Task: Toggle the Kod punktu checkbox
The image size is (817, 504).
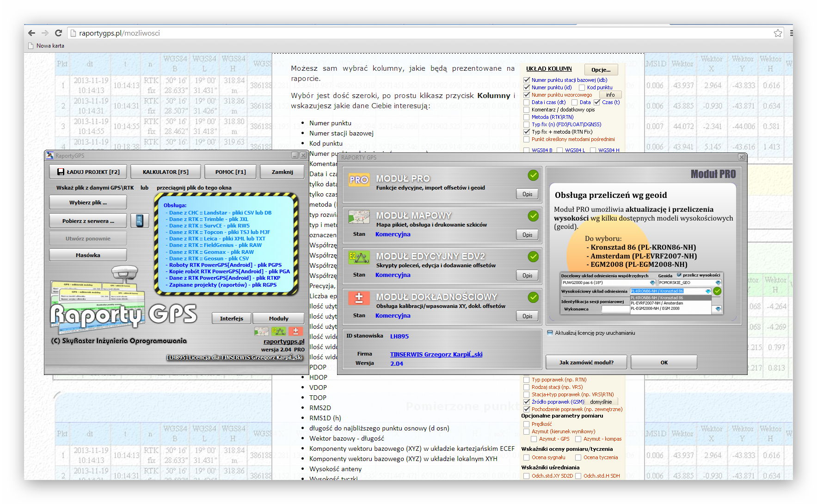Action: tap(582, 87)
